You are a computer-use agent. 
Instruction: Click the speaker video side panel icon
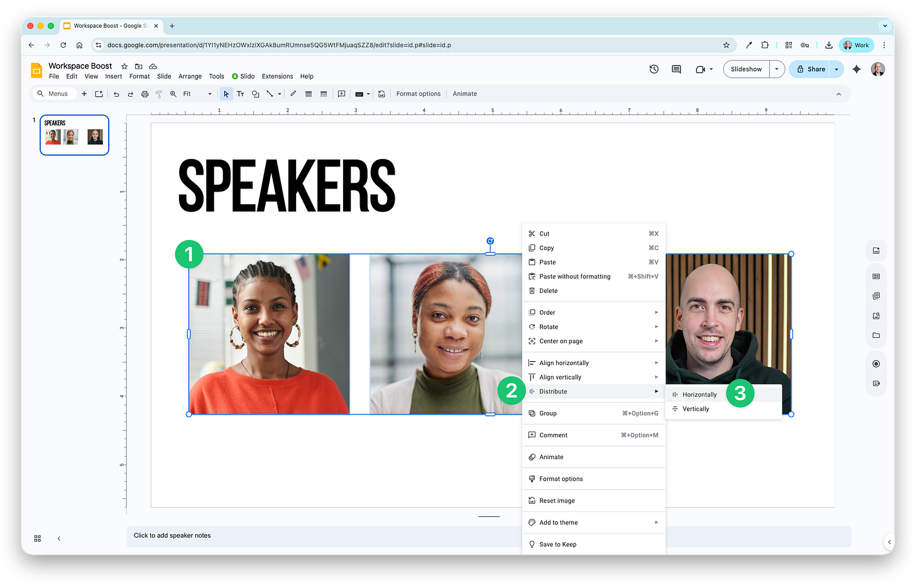[876, 383]
